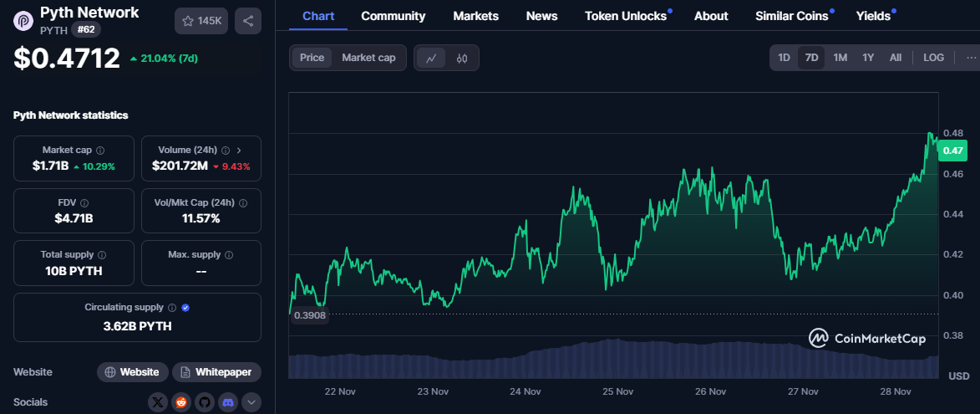This screenshot has height=414, width=980.
Task: Open the Token Unlocks tab
Action: click(x=626, y=16)
